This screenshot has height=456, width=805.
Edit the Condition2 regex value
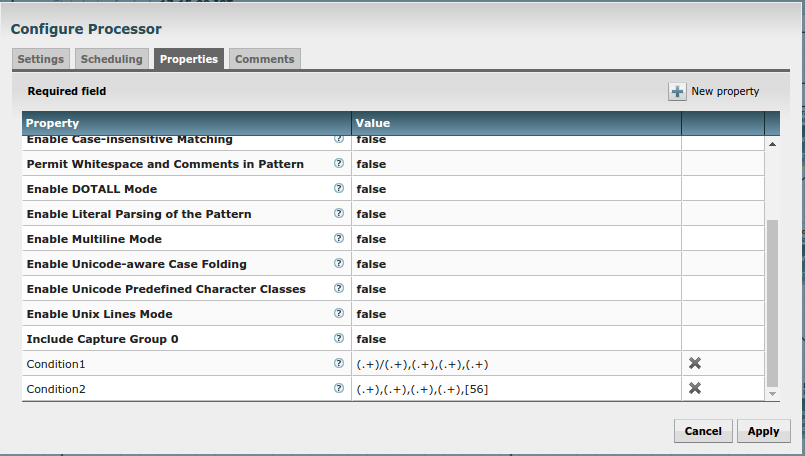(515, 389)
